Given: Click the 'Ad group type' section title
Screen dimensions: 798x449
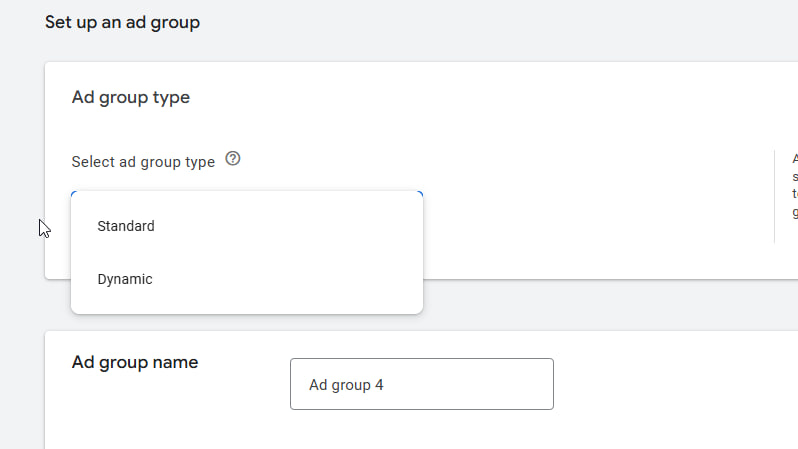Looking at the screenshot, I should tap(131, 98).
